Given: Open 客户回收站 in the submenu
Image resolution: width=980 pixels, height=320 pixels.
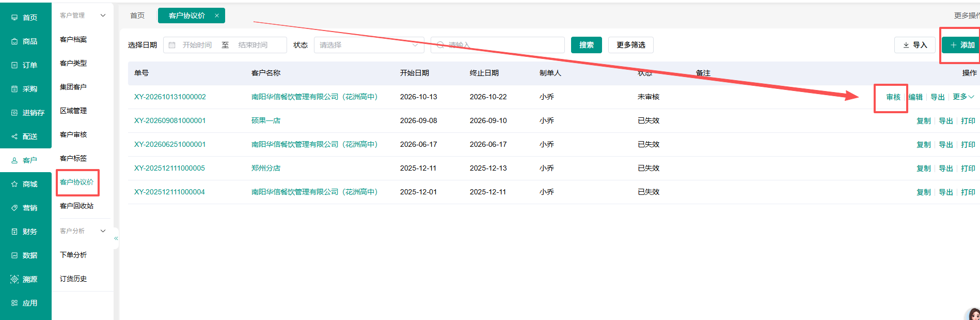Looking at the screenshot, I should pos(77,206).
